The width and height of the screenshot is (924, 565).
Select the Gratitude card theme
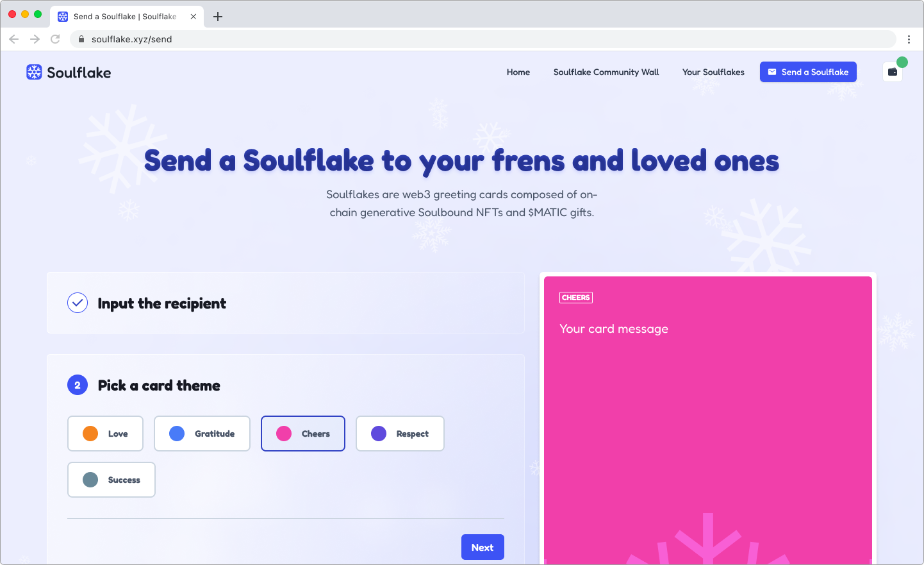coord(202,434)
